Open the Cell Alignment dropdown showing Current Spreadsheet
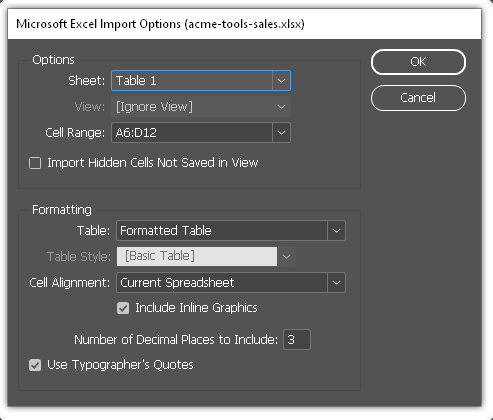This screenshot has height=420, width=493. point(231,283)
